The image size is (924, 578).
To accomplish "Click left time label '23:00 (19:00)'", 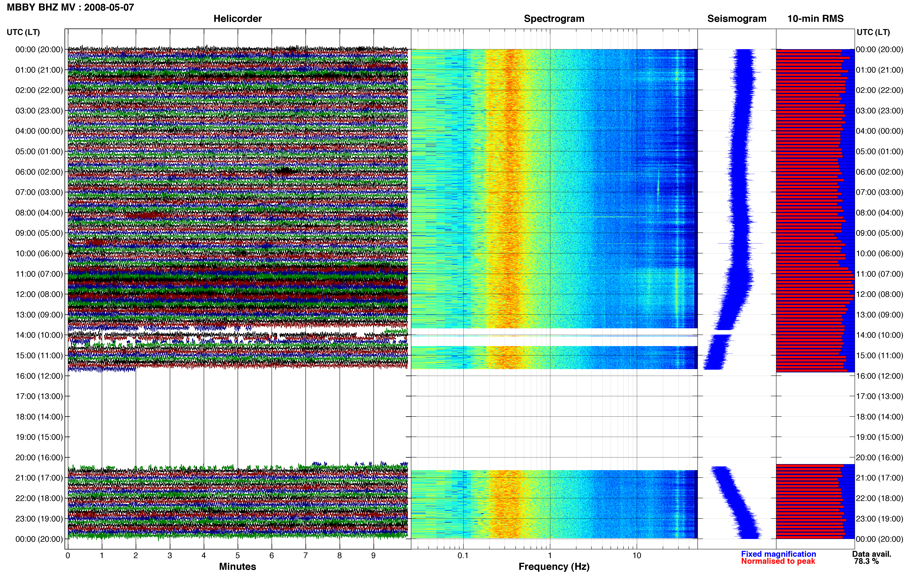I will tap(39, 519).
